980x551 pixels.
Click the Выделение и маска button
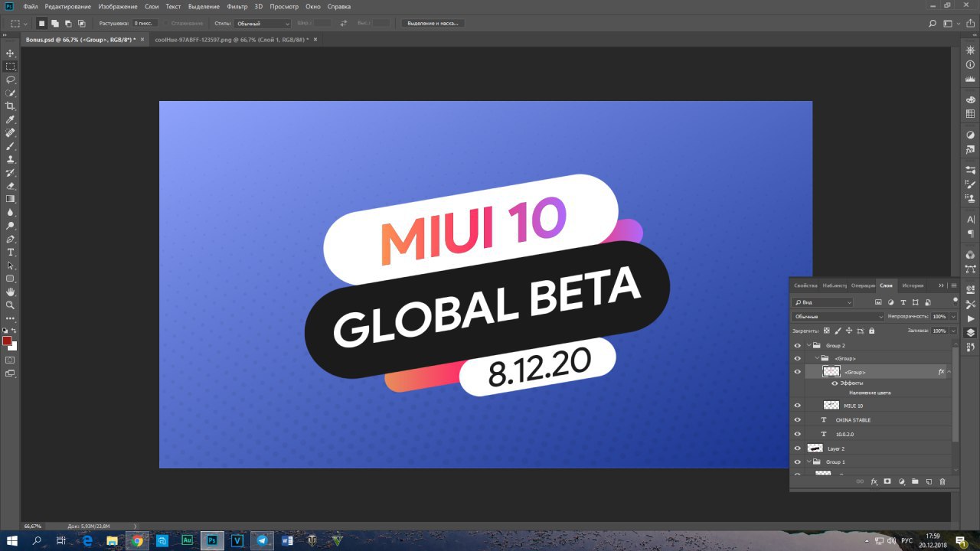click(433, 24)
